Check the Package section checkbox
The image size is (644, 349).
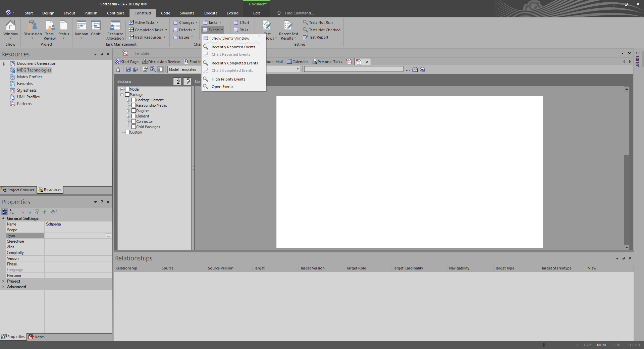click(x=127, y=95)
